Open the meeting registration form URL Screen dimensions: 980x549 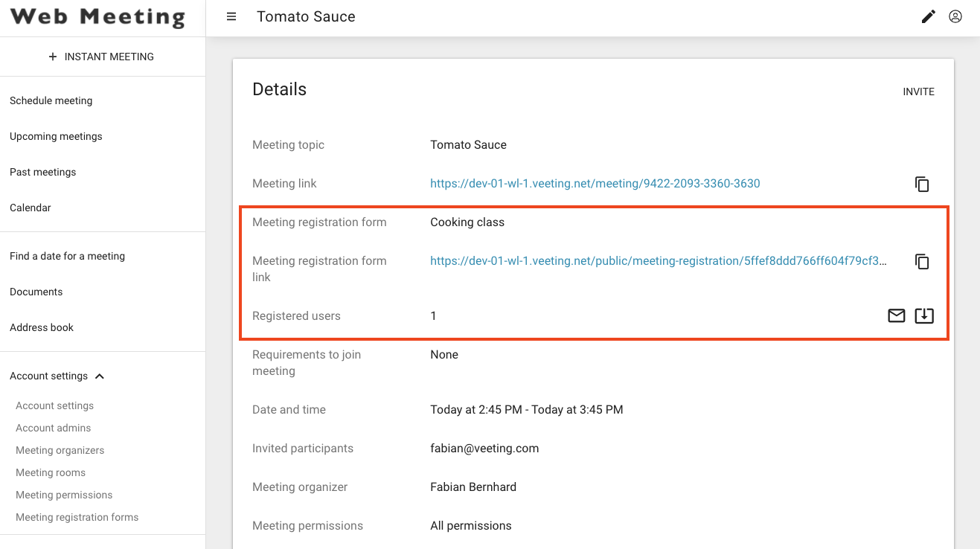click(x=659, y=261)
